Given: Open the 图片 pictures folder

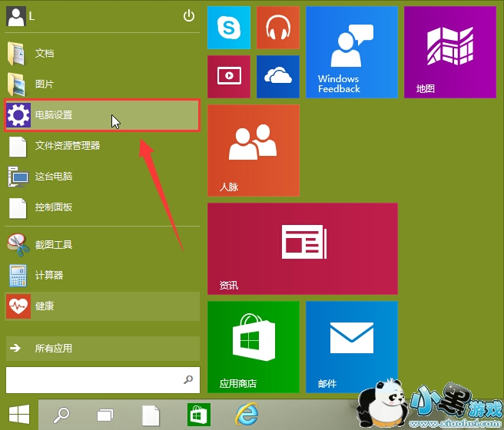Looking at the screenshot, I should click(102, 84).
